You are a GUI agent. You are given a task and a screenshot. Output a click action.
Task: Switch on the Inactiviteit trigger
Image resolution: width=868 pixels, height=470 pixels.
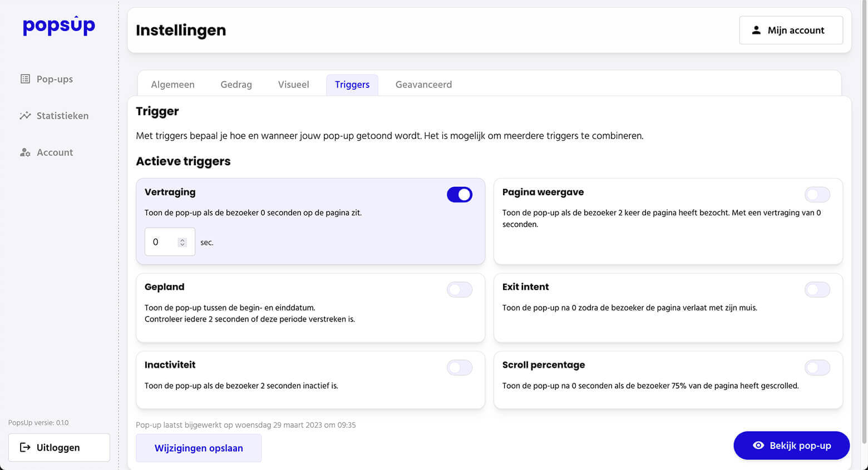click(460, 368)
